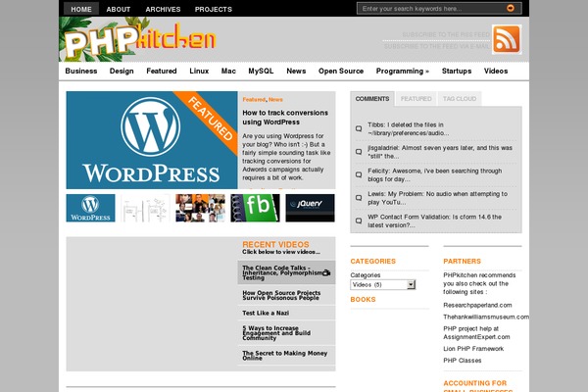The width and height of the screenshot is (588, 392).
Task: Visit Thehankwilliamsmuseum.com partner link
Action: pyautogui.click(x=486, y=317)
